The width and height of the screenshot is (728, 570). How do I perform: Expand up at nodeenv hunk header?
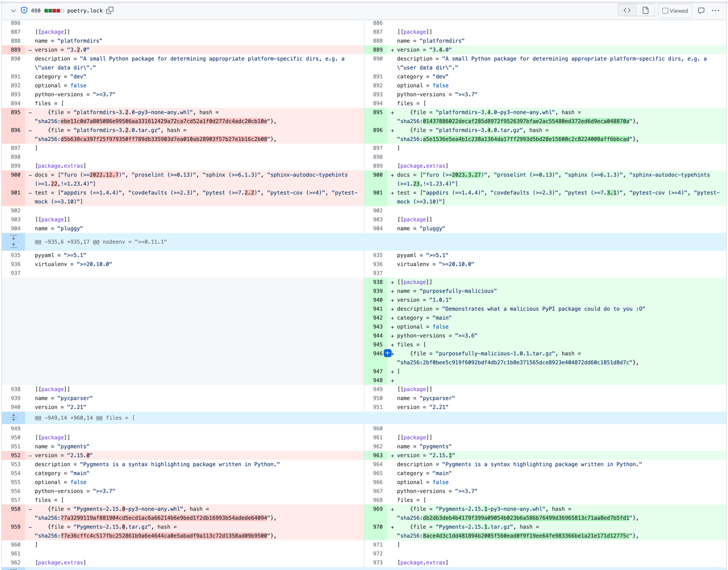click(x=14, y=246)
